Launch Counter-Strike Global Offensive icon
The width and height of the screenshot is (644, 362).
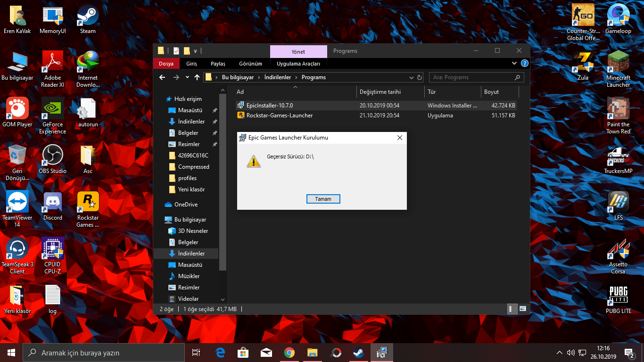[583, 22]
